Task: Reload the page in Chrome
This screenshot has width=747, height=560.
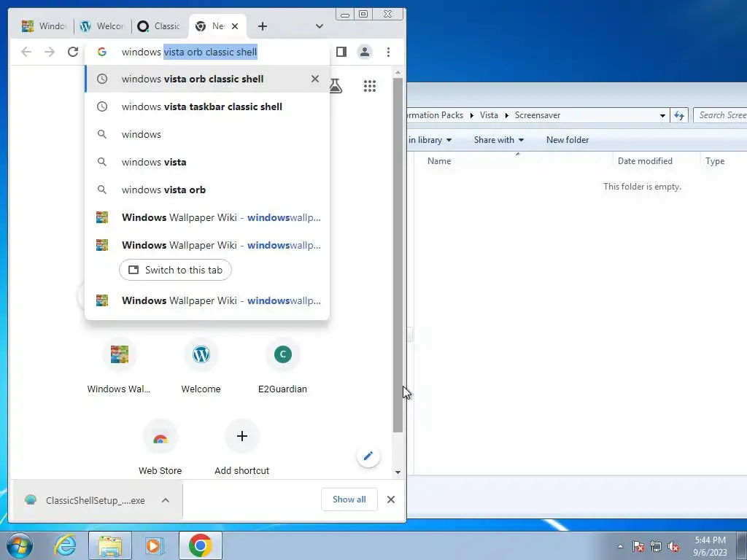Action: (72, 52)
